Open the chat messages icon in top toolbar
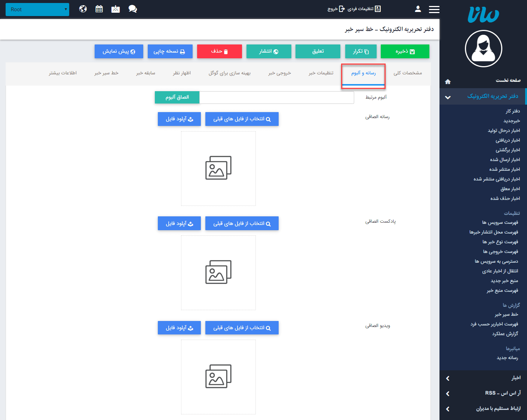527x420 pixels. click(132, 9)
